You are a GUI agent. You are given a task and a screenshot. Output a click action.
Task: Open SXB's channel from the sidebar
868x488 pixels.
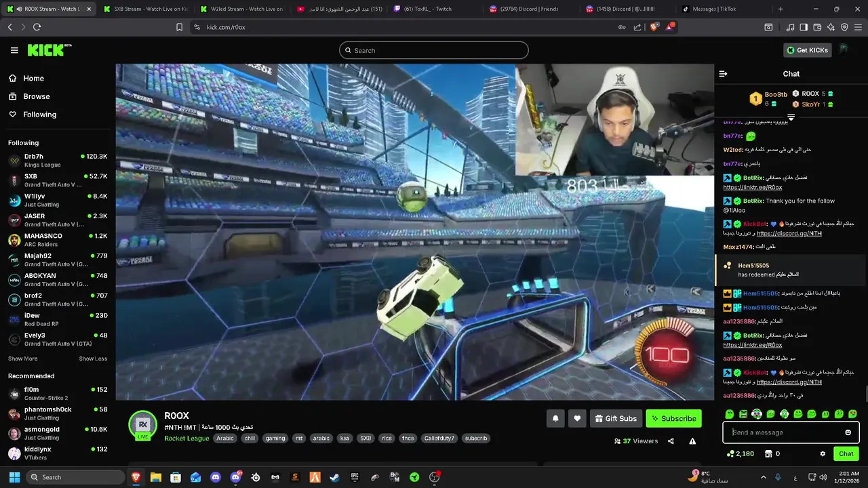(58, 180)
